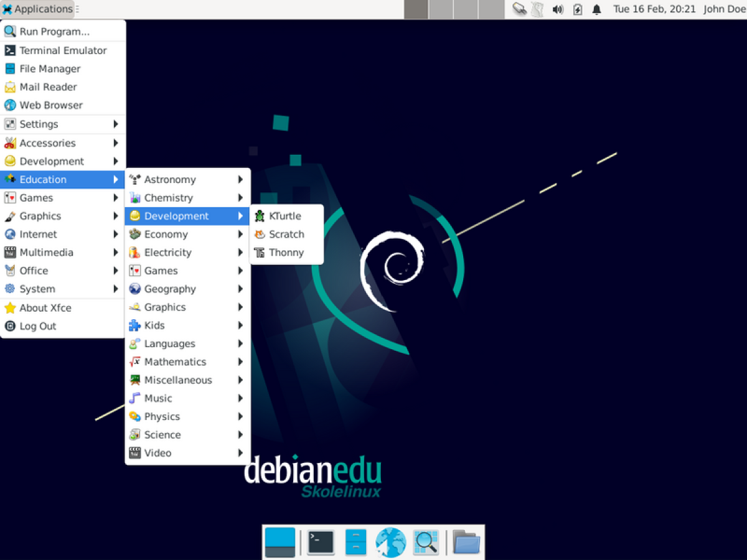Open the Office category
The width and height of the screenshot is (747, 560).
coord(63,271)
